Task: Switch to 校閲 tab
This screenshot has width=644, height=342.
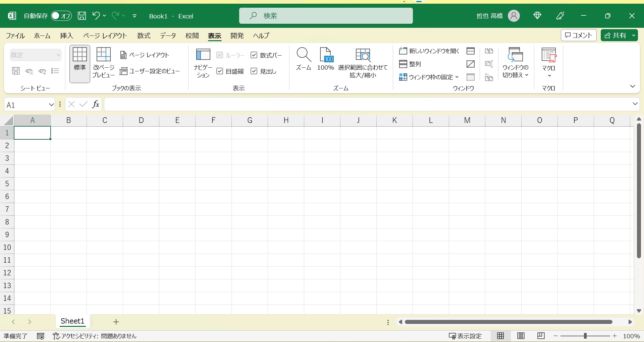Action: coord(192,36)
